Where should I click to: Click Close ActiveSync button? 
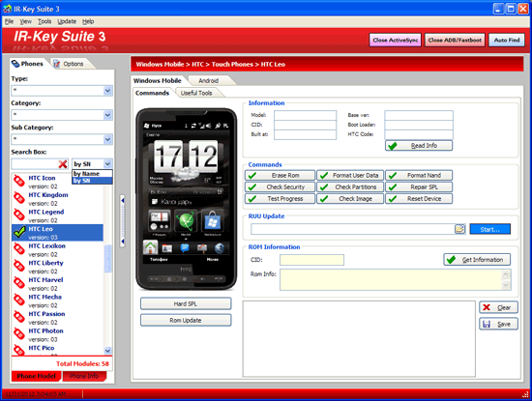point(396,40)
